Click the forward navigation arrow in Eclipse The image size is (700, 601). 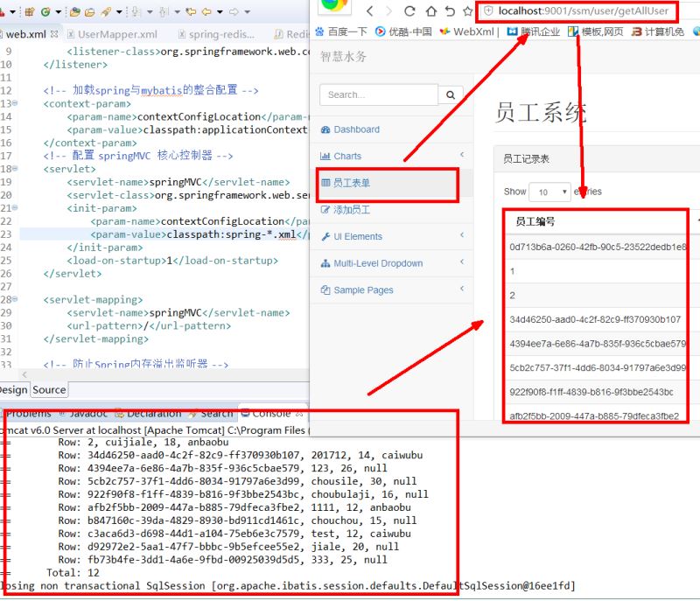(x=234, y=11)
